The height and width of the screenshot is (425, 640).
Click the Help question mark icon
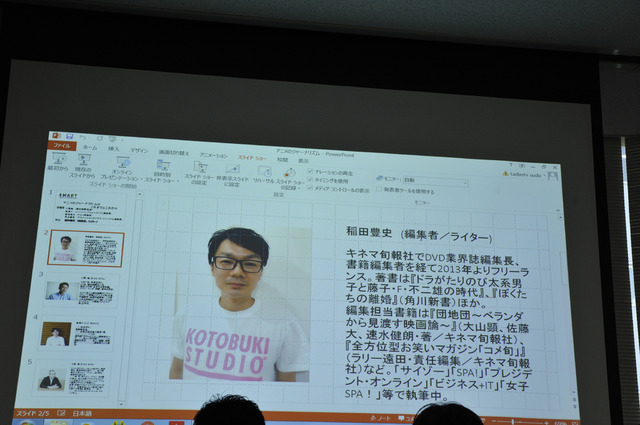[510, 165]
